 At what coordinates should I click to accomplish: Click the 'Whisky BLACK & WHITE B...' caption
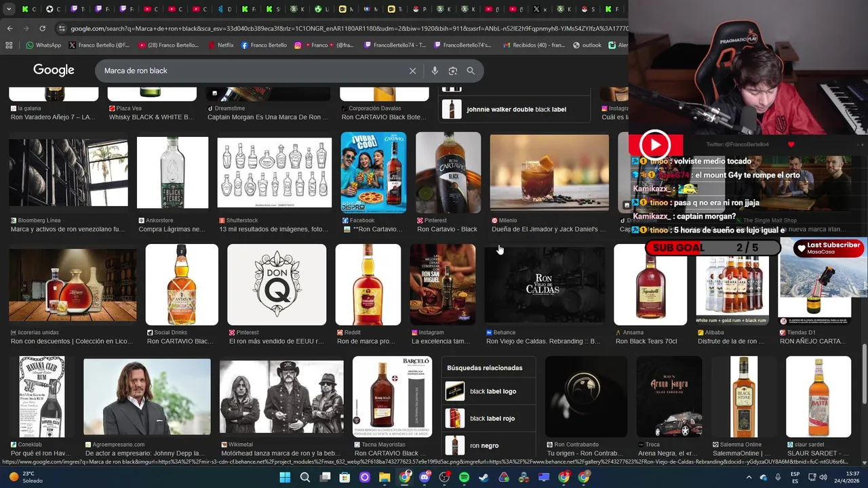[x=151, y=117]
